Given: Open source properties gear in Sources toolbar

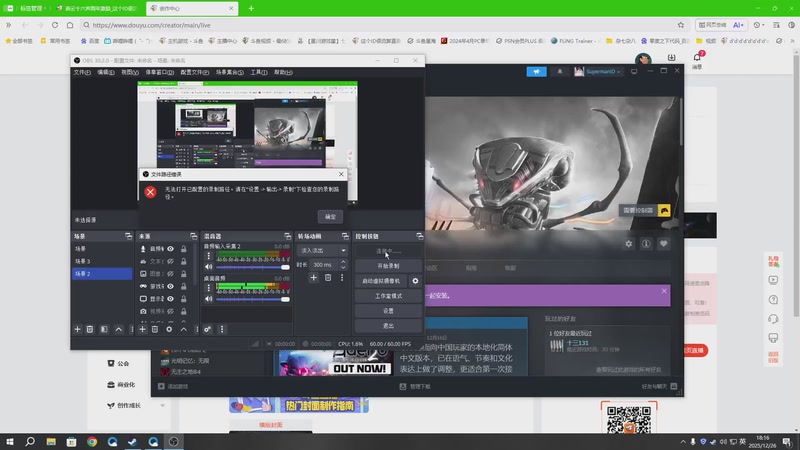Looking at the screenshot, I should [x=169, y=330].
